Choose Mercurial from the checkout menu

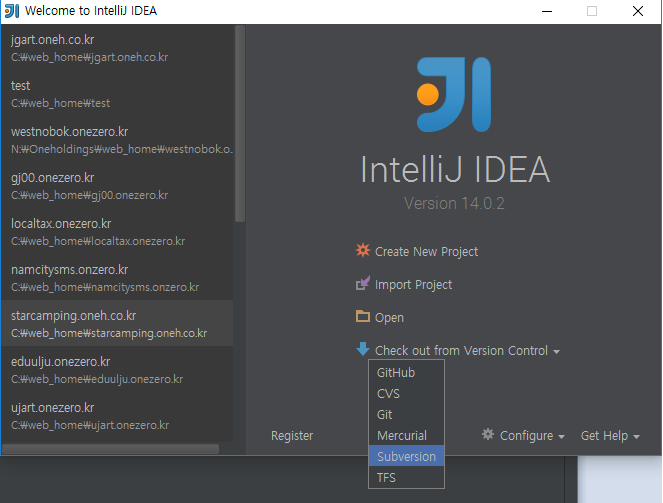click(406, 435)
